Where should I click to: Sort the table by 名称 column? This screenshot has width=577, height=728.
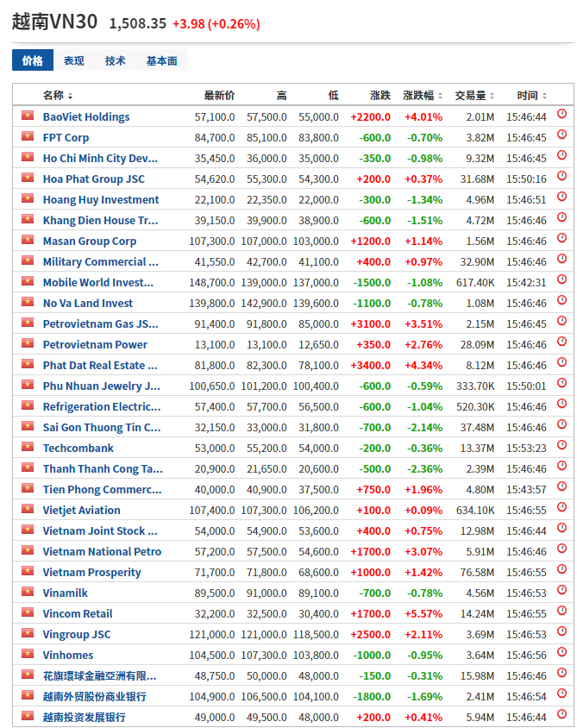(x=58, y=96)
